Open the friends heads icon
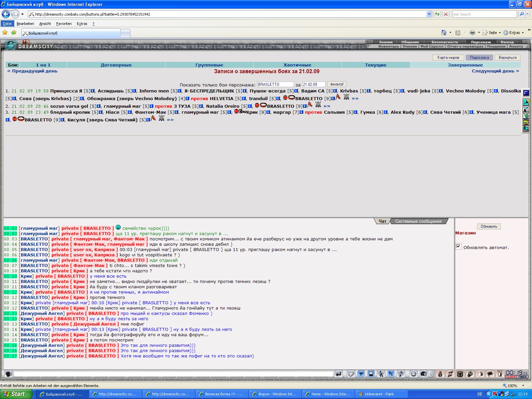The width and height of the screenshot is (532, 399). [x=460, y=374]
